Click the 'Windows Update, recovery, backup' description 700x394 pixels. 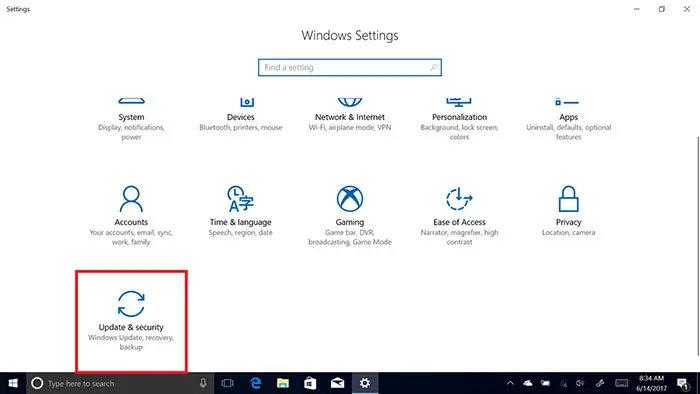(x=131, y=342)
